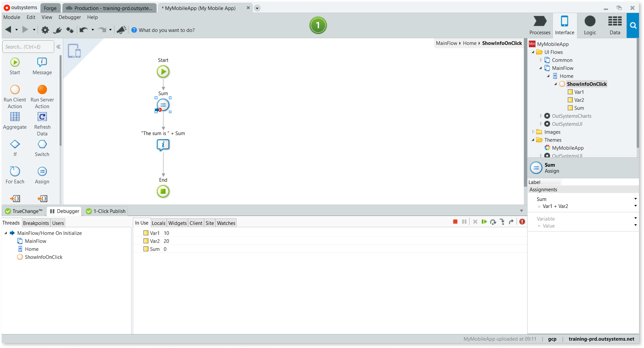Open the Debugger menu
Image resolution: width=644 pixels, height=348 pixels.
(x=70, y=17)
